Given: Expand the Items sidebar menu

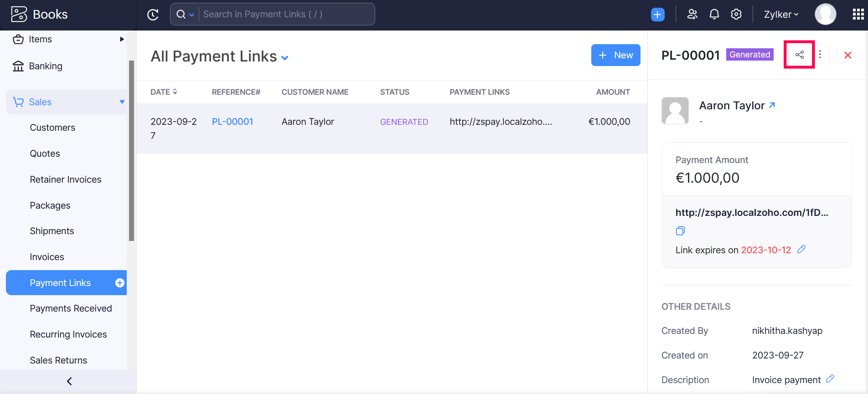Looking at the screenshot, I should tap(122, 40).
